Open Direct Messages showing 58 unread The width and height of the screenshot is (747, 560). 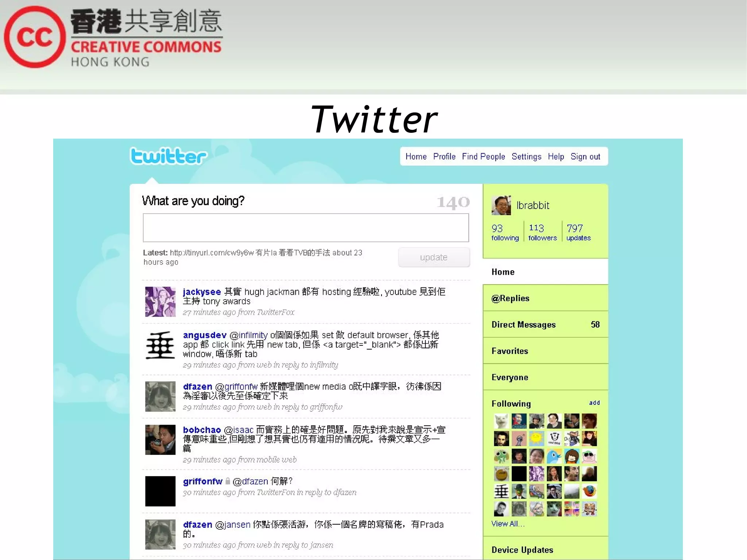524,324
